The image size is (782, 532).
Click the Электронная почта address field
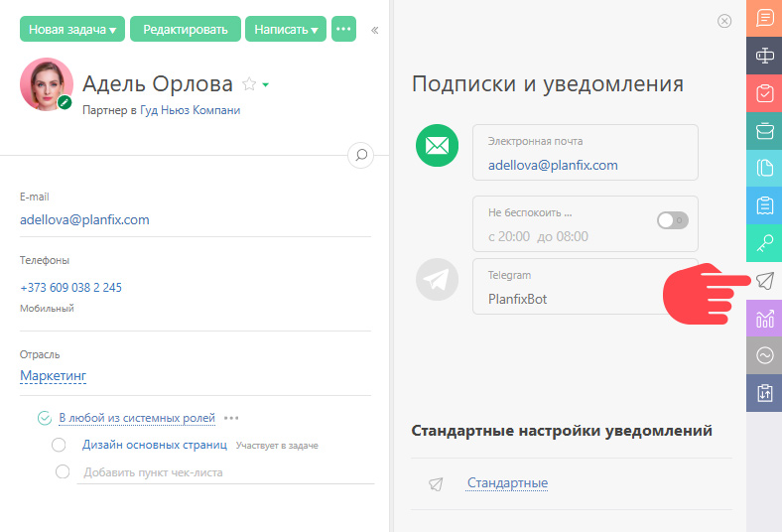[585, 152]
